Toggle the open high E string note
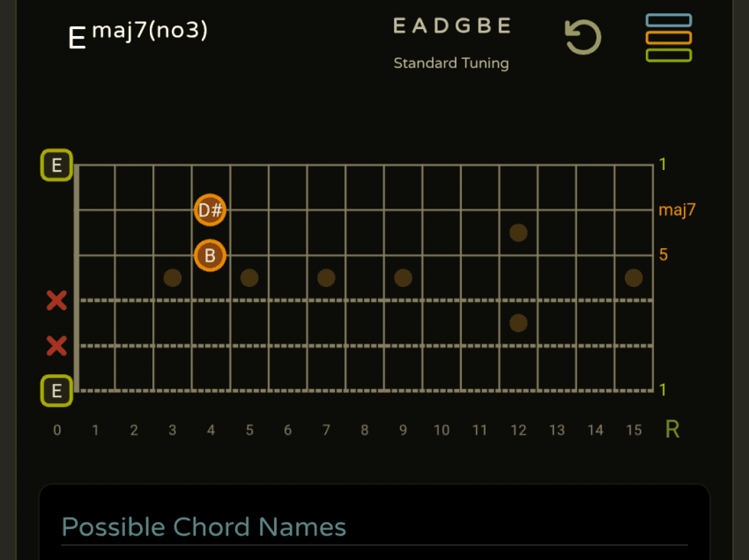 pos(57,165)
